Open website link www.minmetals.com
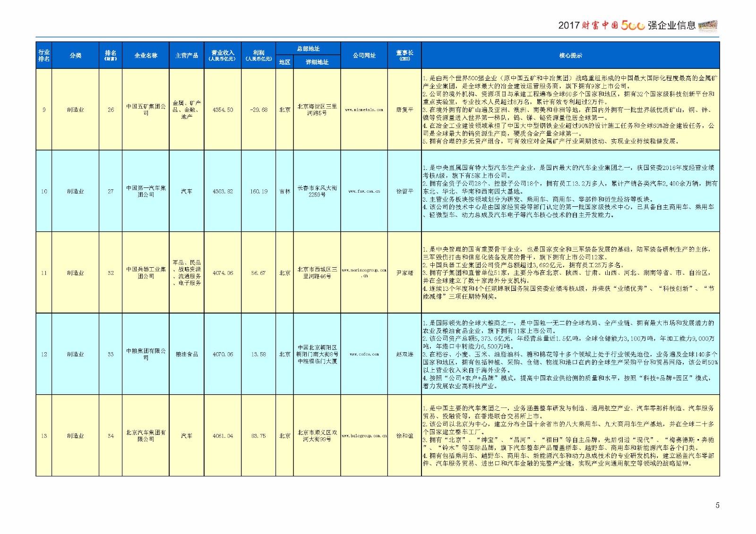 coord(364,110)
